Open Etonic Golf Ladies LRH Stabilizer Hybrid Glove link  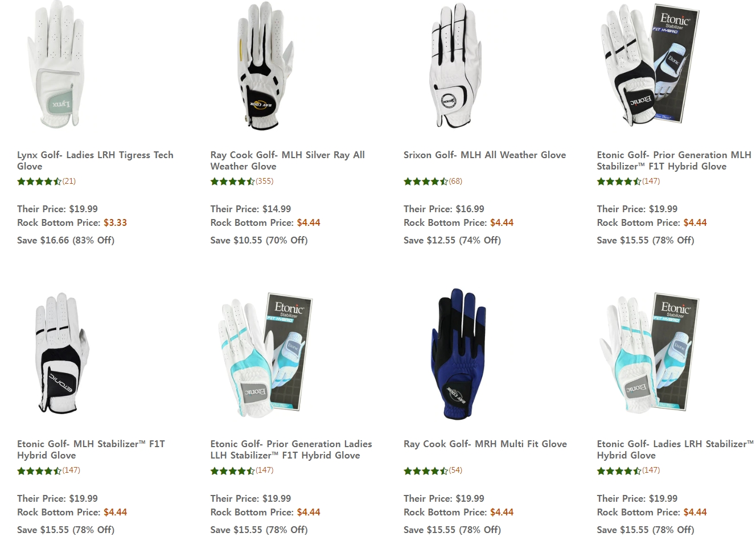point(675,449)
